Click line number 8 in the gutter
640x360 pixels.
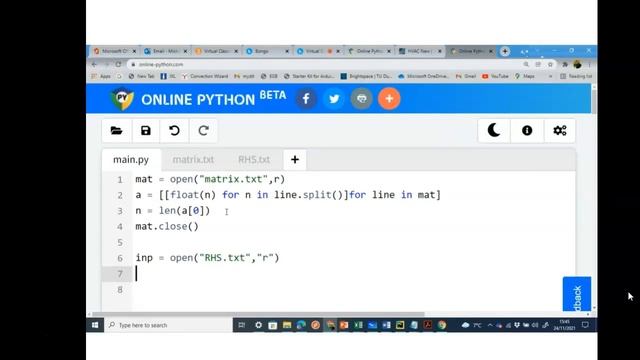click(120, 290)
